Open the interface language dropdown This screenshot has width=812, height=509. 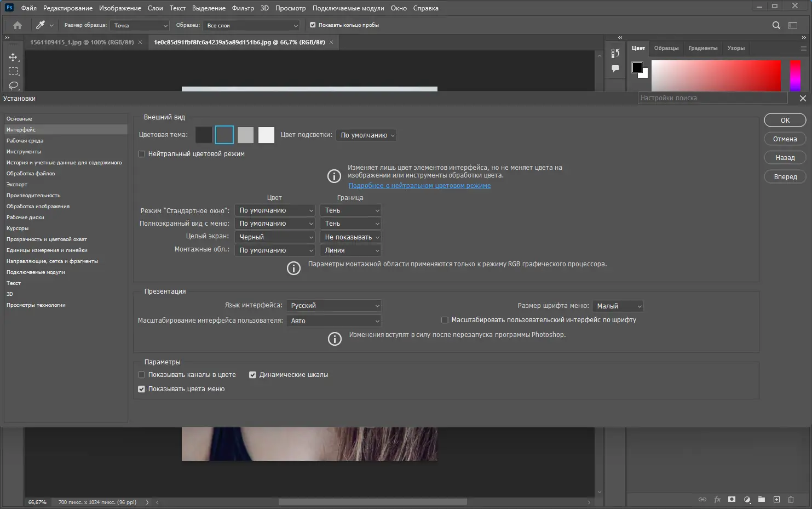(x=333, y=305)
